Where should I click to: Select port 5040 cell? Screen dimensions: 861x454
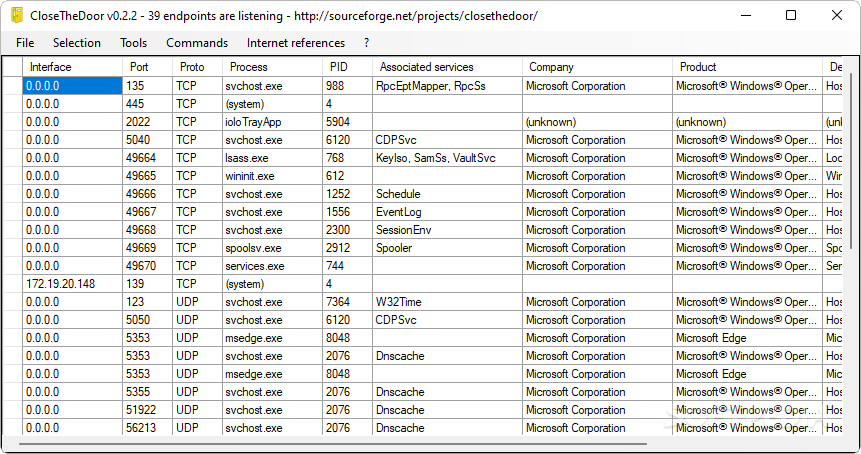point(147,140)
